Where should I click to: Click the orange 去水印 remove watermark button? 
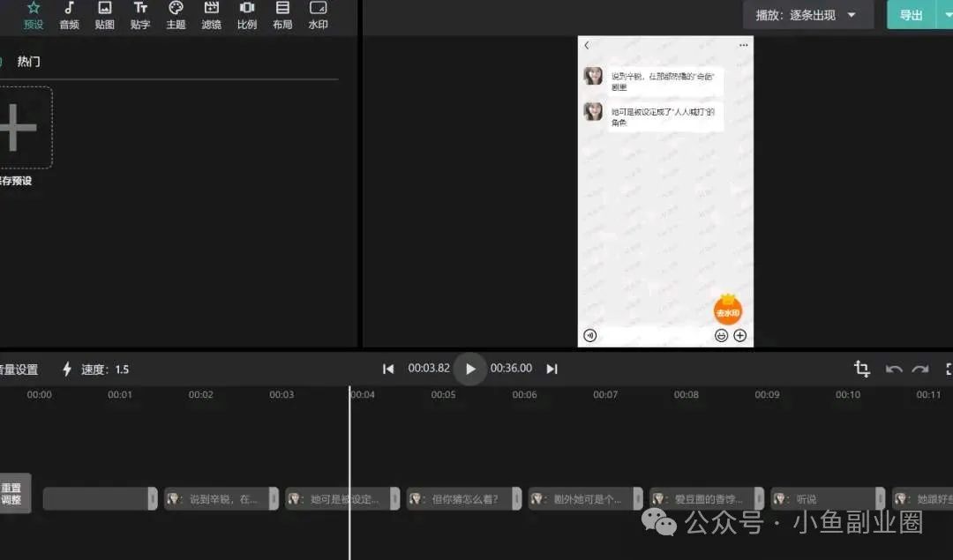(x=728, y=310)
